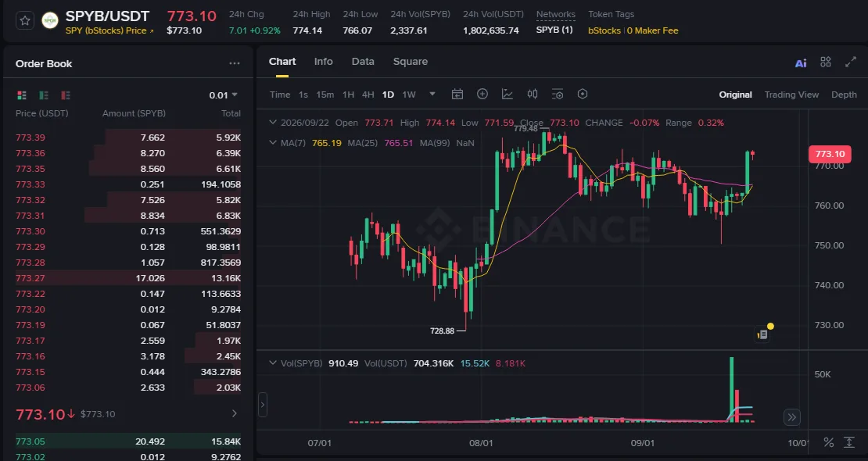Show both bids and asks order book view
868x461 pixels.
(x=22, y=95)
